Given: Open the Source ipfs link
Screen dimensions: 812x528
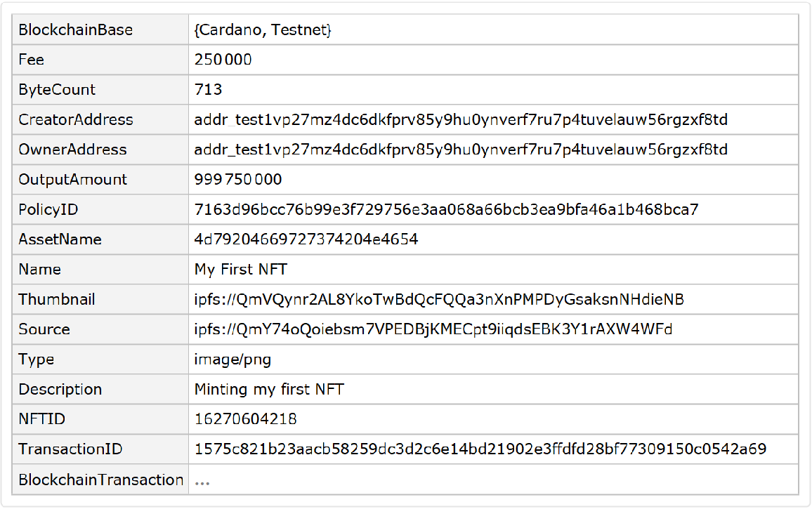Looking at the screenshot, I should tap(433, 329).
